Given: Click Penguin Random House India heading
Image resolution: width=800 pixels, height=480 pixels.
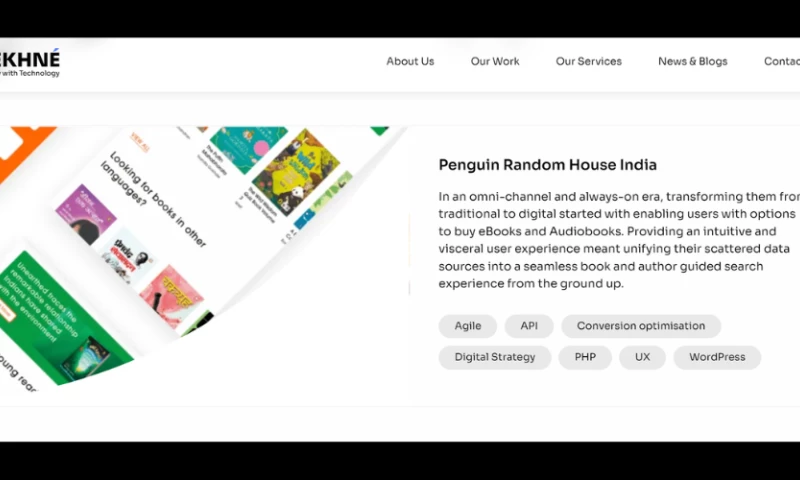Looking at the screenshot, I should [547, 165].
